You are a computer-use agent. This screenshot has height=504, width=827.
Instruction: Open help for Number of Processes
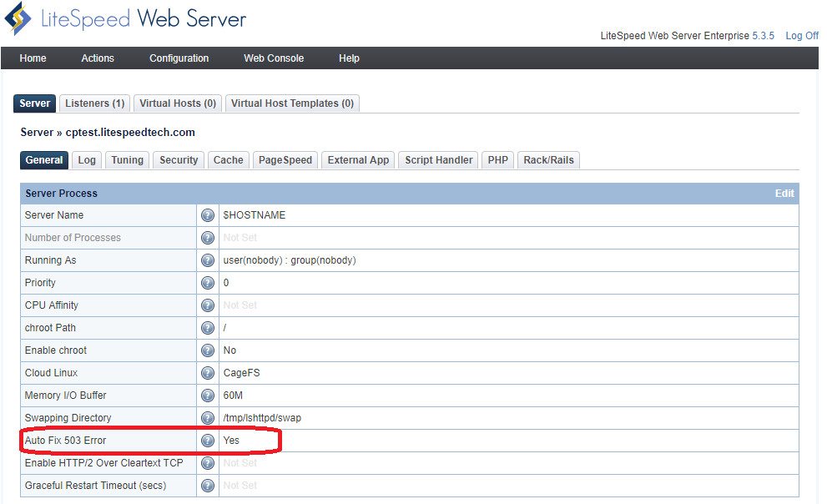click(207, 237)
